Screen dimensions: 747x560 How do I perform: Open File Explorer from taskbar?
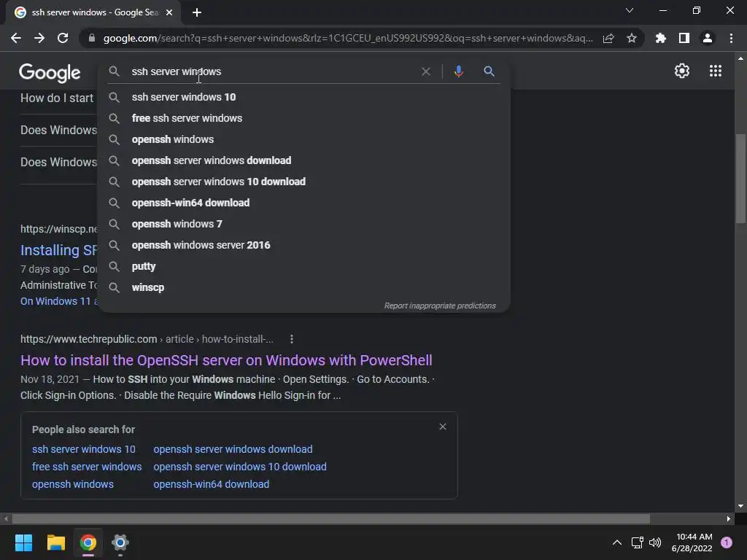coord(55,542)
